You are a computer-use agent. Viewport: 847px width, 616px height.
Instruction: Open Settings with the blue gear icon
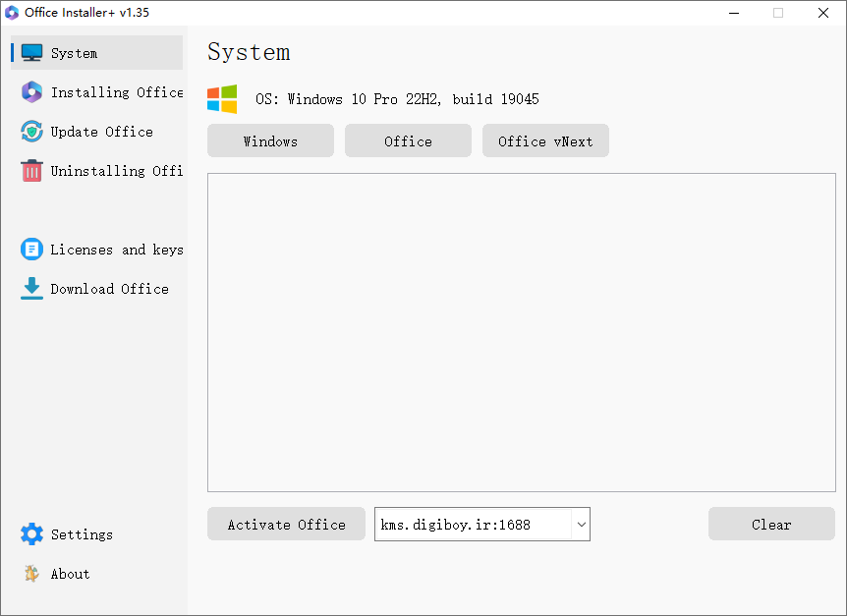tap(30, 533)
